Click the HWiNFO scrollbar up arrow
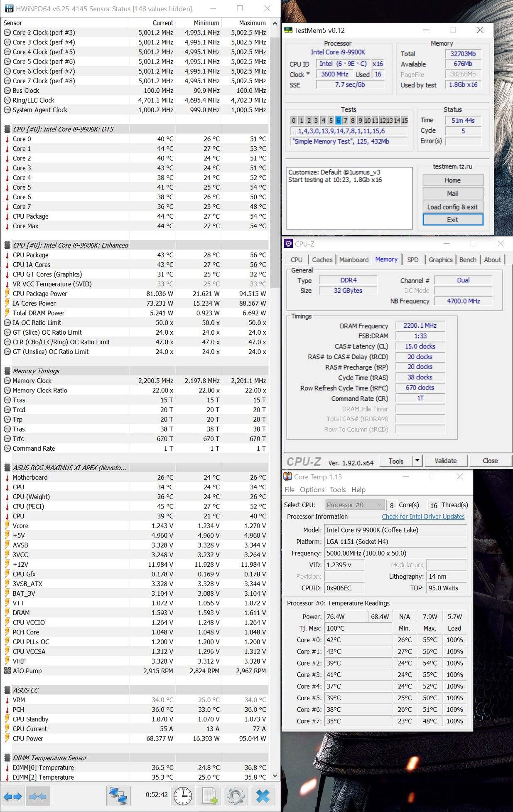This screenshot has width=513, height=812. pos(275,24)
